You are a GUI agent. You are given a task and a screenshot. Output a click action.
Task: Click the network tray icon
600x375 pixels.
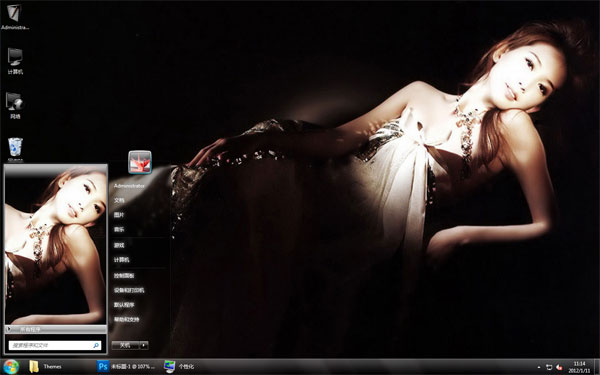pos(549,367)
